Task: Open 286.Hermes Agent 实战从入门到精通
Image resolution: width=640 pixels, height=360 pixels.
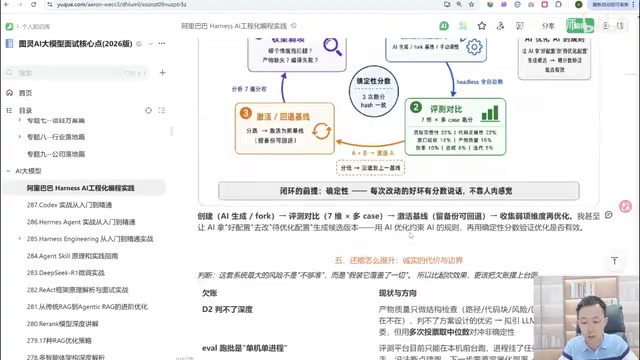Action: 81,222
